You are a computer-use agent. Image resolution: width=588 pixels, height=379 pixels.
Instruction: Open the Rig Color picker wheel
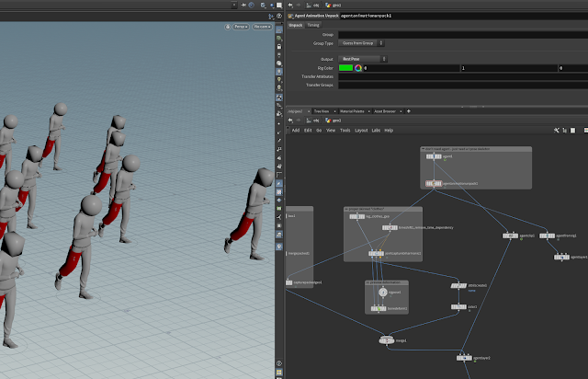(x=359, y=68)
